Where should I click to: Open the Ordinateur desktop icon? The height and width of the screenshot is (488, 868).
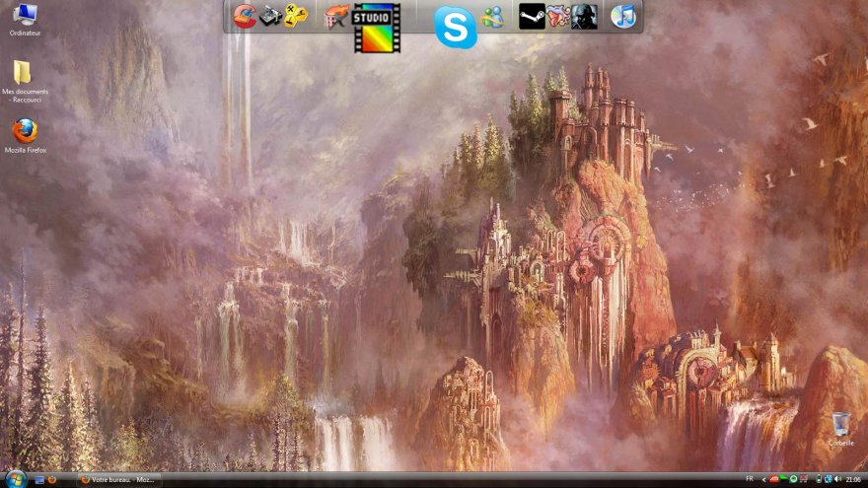[24, 15]
